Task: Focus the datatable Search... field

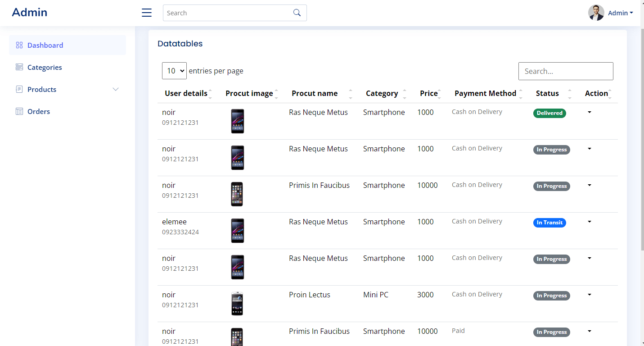Action: click(566, 71)
